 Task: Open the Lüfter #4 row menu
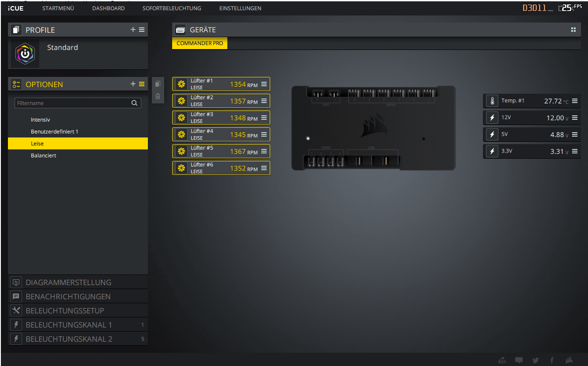[x=264, y=134]
